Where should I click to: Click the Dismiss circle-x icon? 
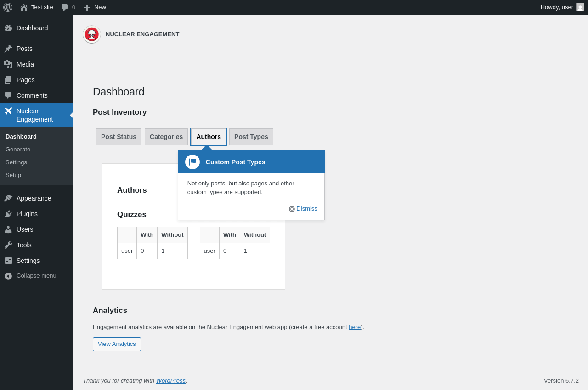292,209
